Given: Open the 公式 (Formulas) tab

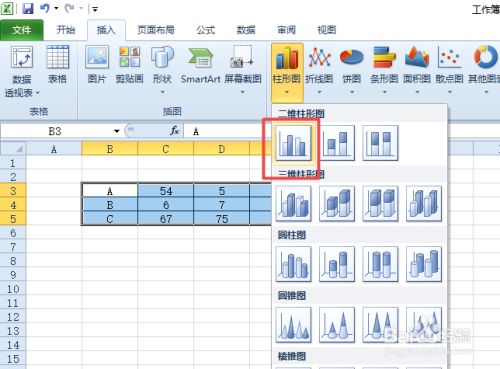Looking at the screenshot, I should click(206, 30).
